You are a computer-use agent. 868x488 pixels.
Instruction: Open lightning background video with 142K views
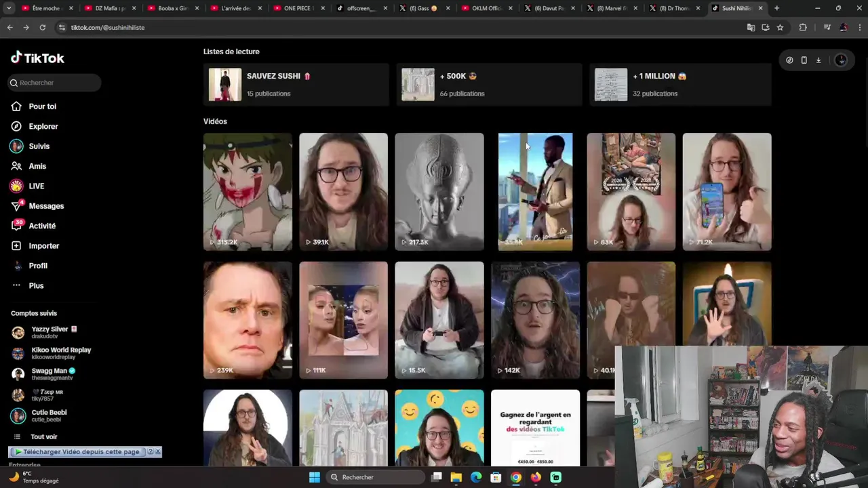535,320
